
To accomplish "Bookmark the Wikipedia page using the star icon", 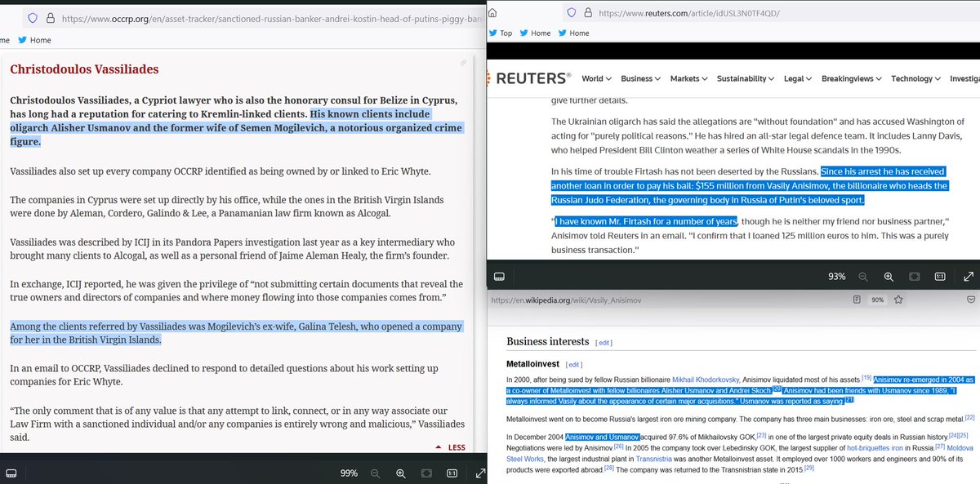I will (898, 300).
